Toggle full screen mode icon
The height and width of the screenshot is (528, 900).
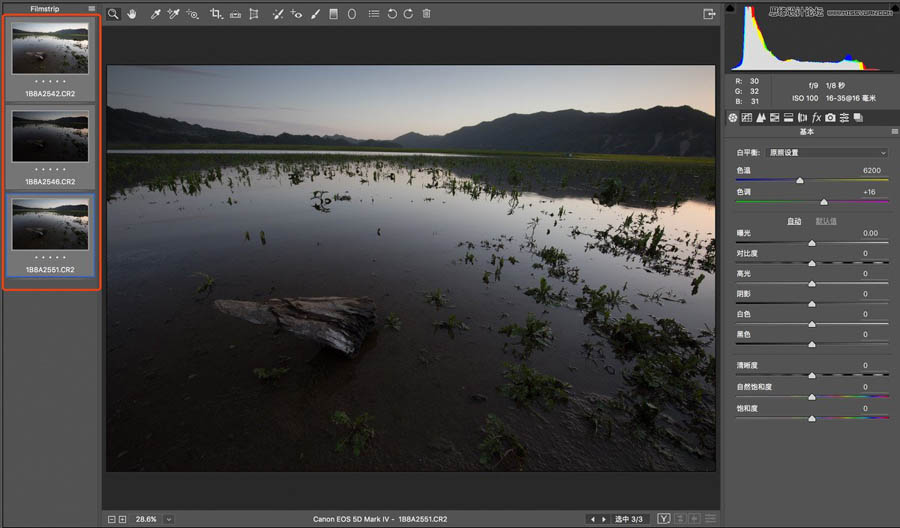(x=709, y=14)
